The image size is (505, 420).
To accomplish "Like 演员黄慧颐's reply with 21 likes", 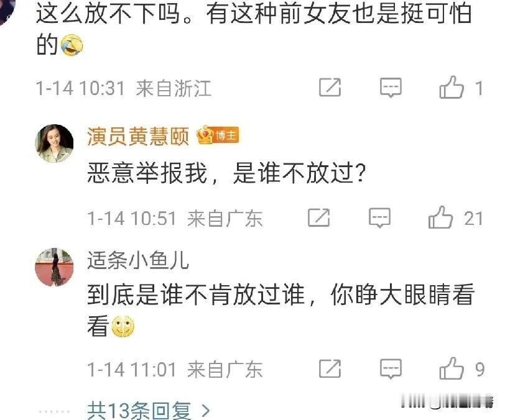I will (x=440, y=217).
